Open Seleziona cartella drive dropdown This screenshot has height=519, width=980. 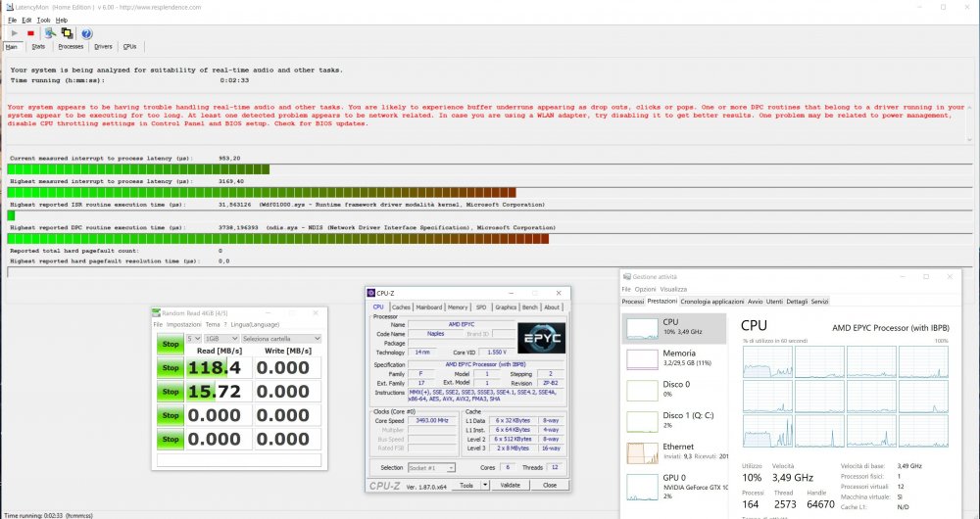281,339
